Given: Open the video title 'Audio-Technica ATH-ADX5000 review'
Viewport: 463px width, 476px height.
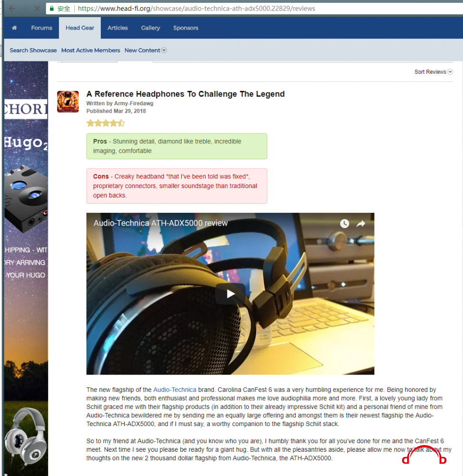Looking at the screenshot, I should point(160,223).
